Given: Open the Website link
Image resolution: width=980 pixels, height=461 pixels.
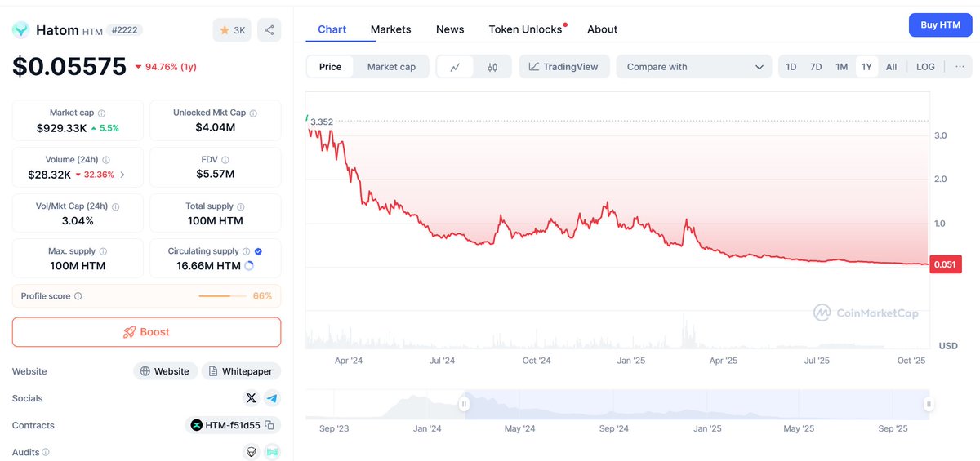Looking at the screenshot, I should [x=165, y=371].
